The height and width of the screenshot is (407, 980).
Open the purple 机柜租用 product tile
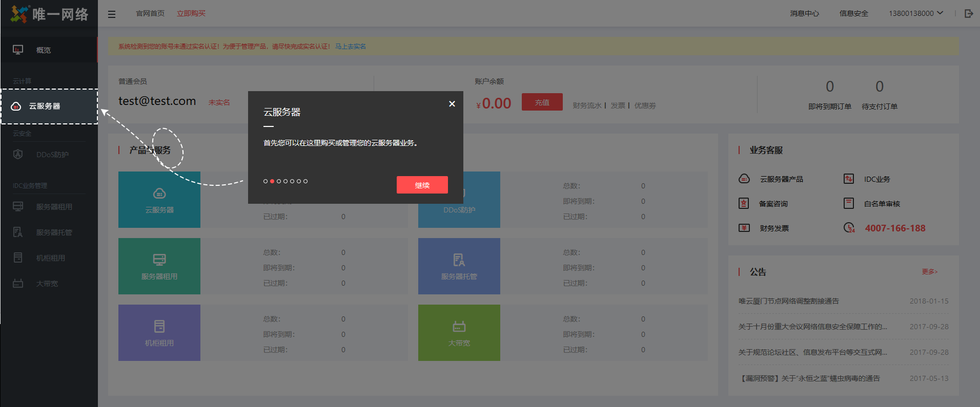click(159, 333)
